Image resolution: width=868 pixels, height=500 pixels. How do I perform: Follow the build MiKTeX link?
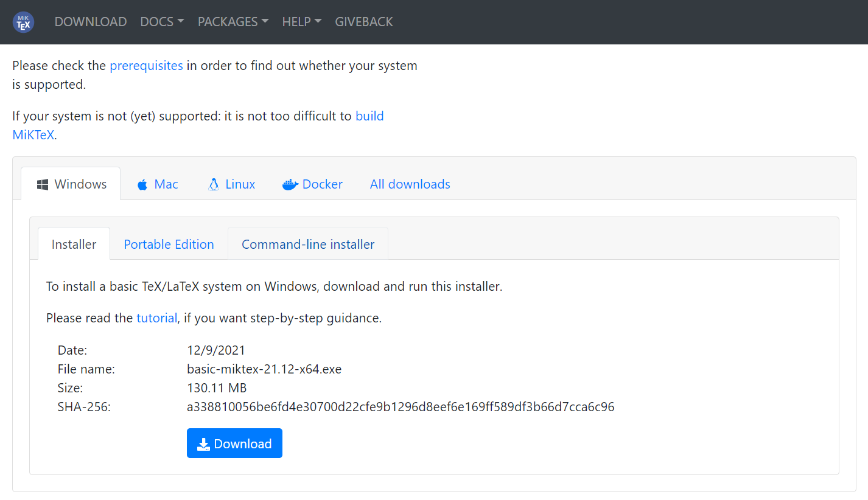click(x=369, y=116)
